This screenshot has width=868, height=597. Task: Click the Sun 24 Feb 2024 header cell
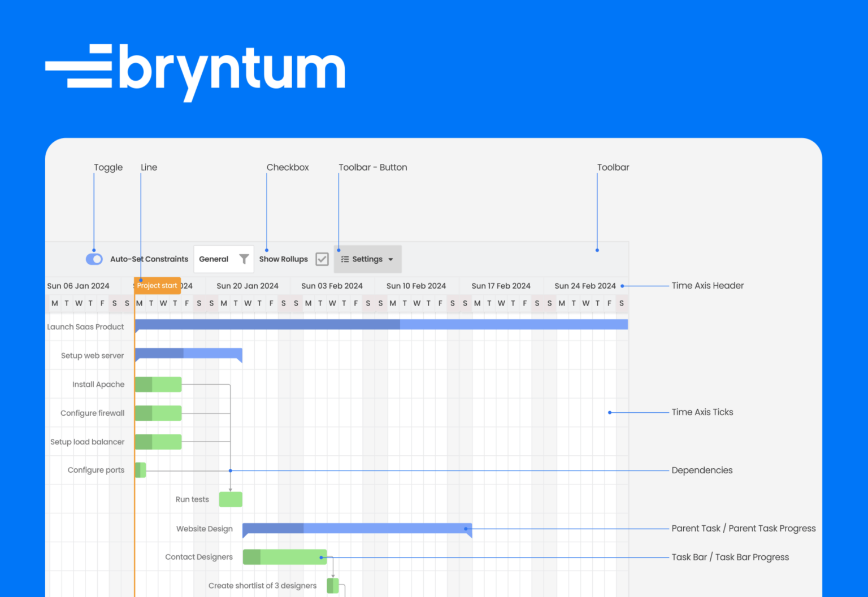(x=585, y=285)
